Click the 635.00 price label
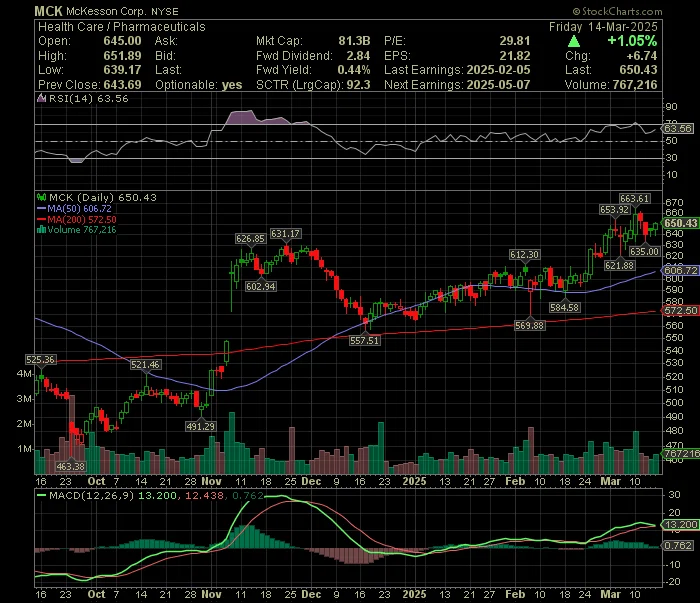 644,252
